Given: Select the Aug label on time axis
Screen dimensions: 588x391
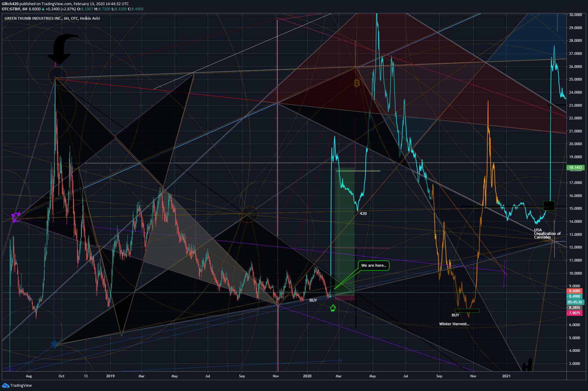Looking at the screenshot, I should pyautogui.click(x=29, y=376).
